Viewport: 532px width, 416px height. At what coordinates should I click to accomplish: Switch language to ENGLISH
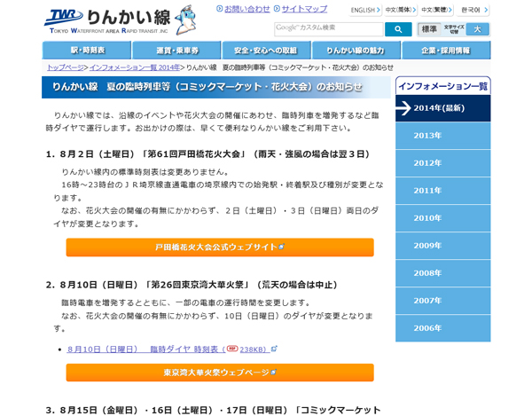(364, 10)
